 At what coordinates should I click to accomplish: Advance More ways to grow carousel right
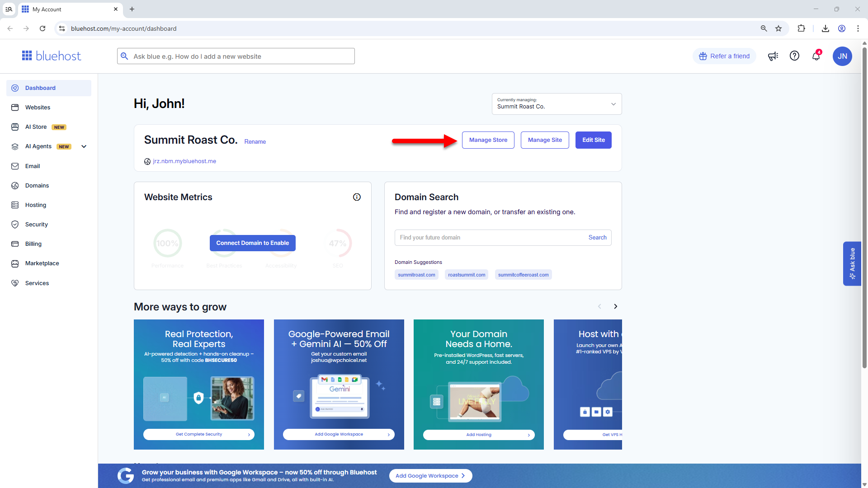615,306
